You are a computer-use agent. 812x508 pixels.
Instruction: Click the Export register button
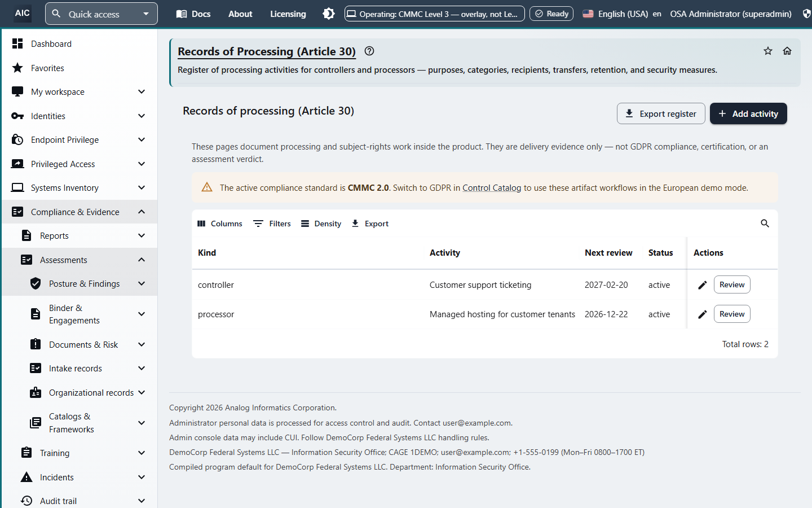pyautogui.click(x=661, y=113)
